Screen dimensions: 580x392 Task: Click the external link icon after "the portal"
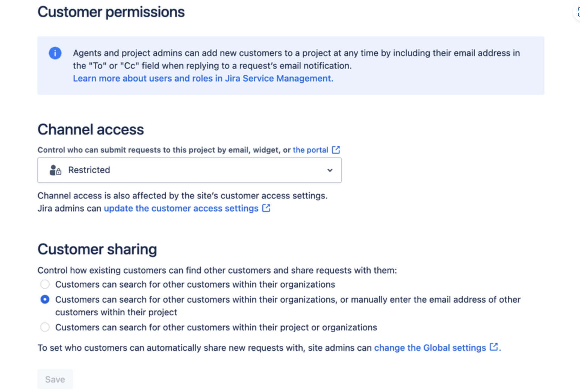(335, 149)
